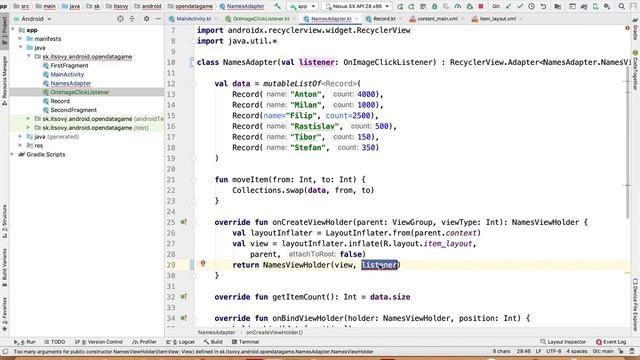Click Git commit checkmark icon

[x=520, y=6]
